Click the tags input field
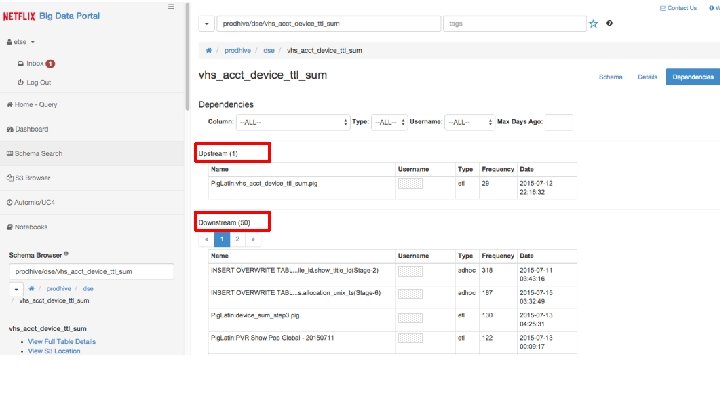Viewport: 720px width, 405px height. point(515,24)
